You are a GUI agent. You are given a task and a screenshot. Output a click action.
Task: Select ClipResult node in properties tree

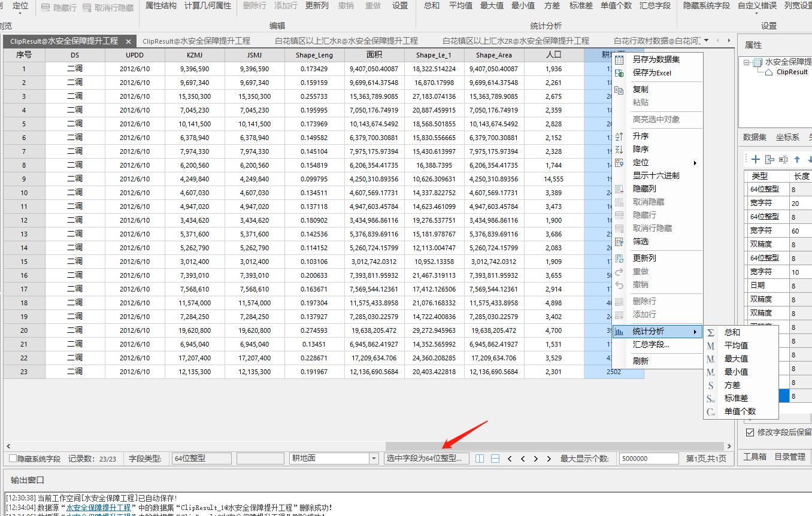tap(792, 72)
